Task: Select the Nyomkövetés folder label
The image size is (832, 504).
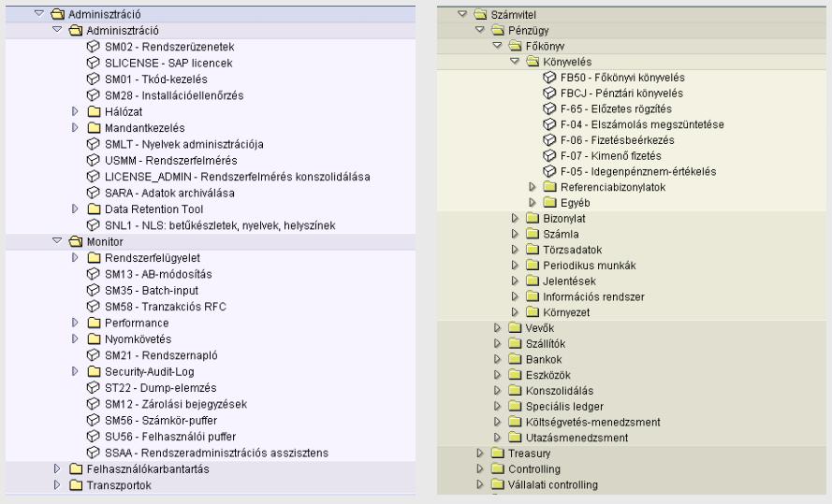Action: tap(138, 339)
